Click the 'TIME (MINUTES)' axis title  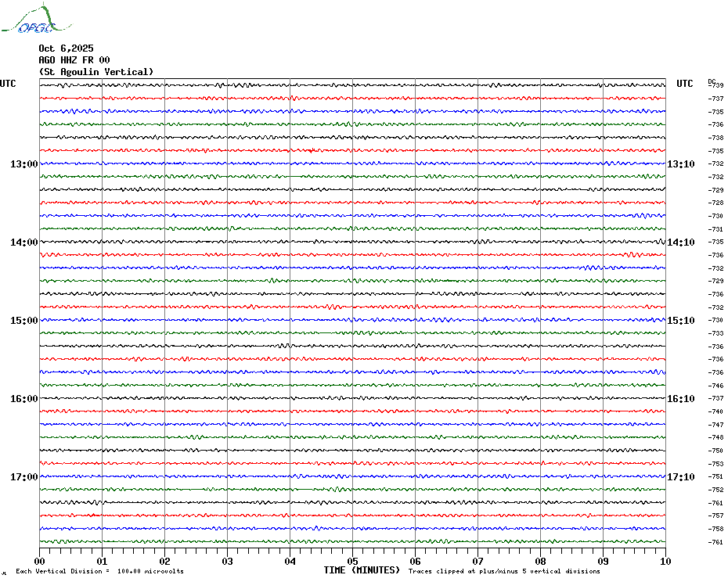click(362, 570)
